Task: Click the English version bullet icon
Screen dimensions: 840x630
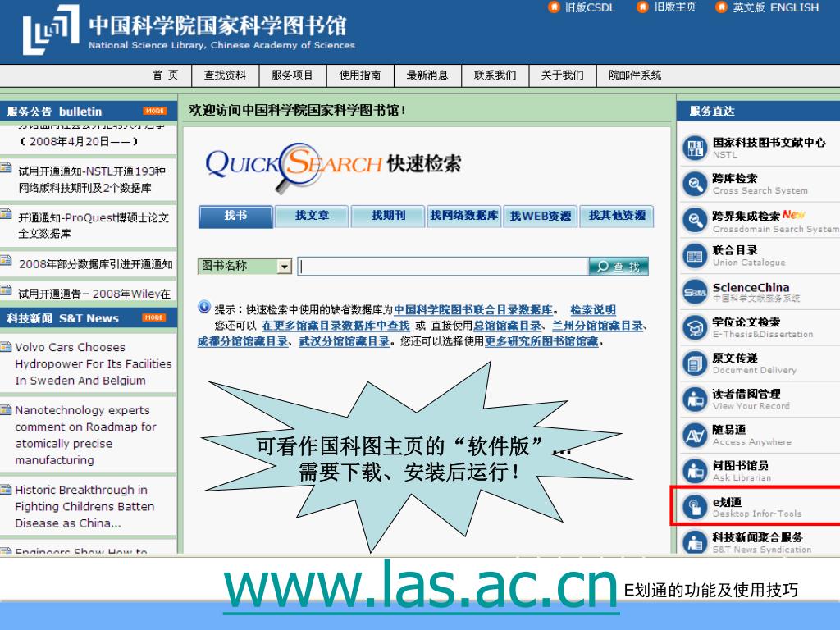Action: click(x=721, y=7)
